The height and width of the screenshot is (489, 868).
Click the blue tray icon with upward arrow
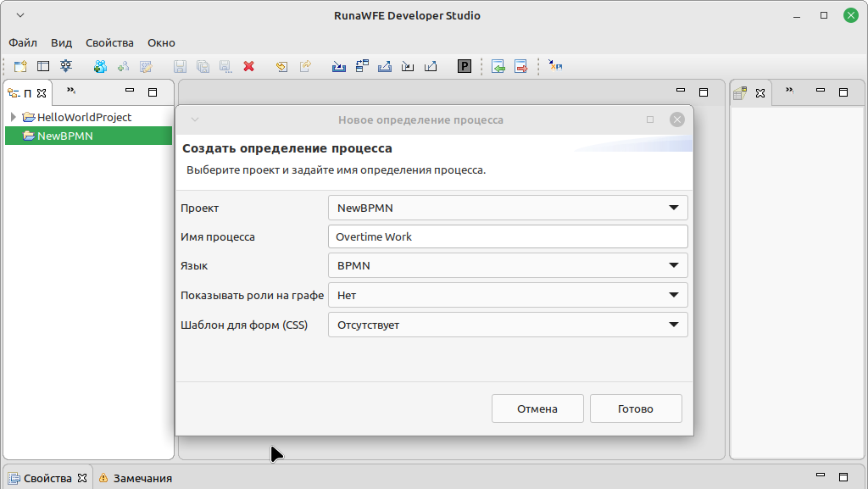tap(385, 66)
